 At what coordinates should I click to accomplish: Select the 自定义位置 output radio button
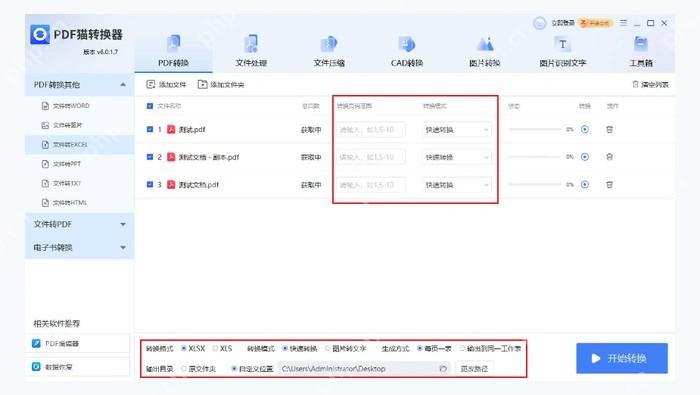[x=233, y=369]
